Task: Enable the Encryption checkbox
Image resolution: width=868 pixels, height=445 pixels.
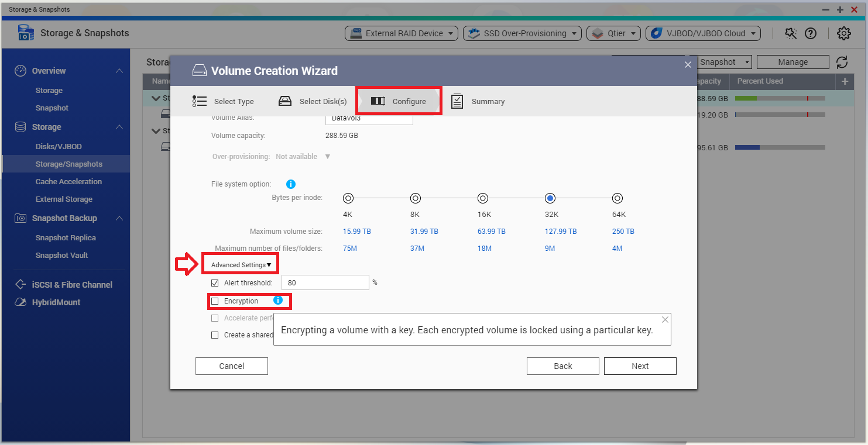Action: click(x=215, y=301)
